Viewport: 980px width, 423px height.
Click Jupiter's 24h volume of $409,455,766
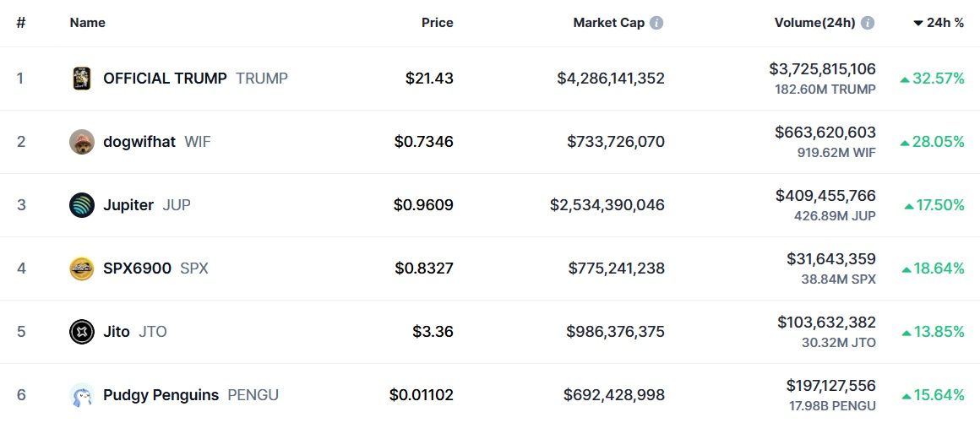(x=825, y=196)
